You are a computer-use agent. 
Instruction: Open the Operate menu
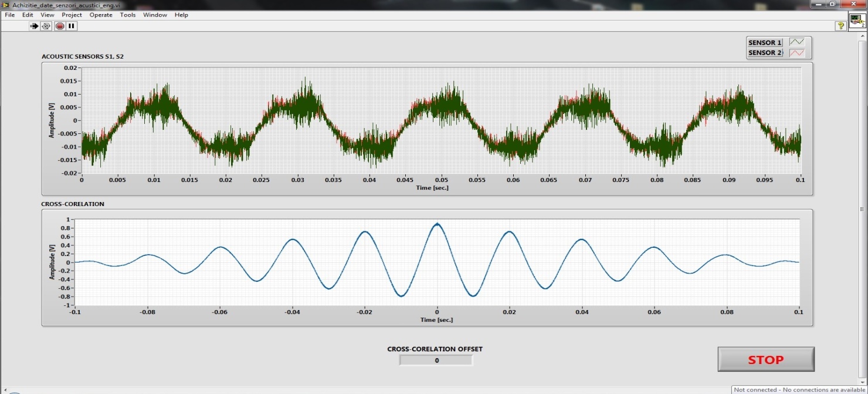[101, 15]
